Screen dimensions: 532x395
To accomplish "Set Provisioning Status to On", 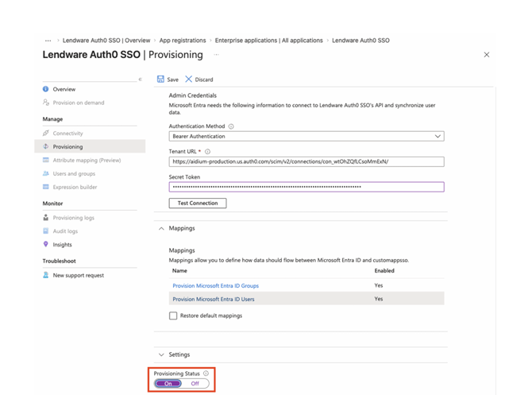I will tap(168, 383).
